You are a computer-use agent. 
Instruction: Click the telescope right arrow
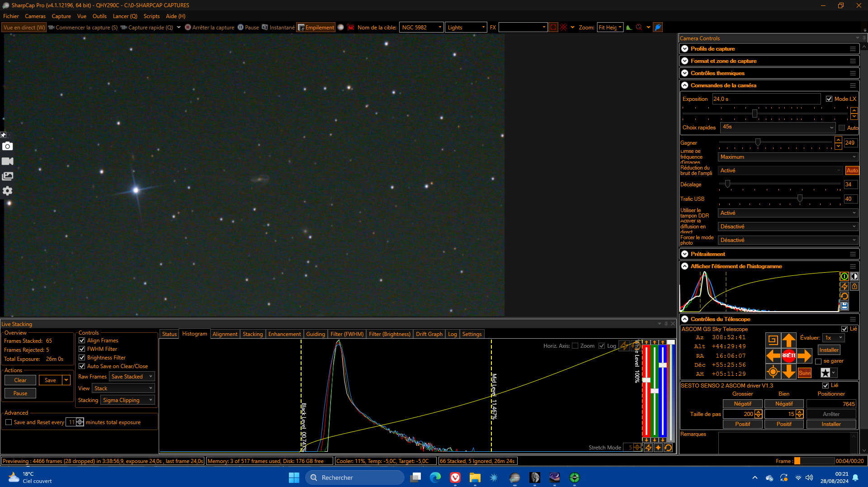click(804, 356)
